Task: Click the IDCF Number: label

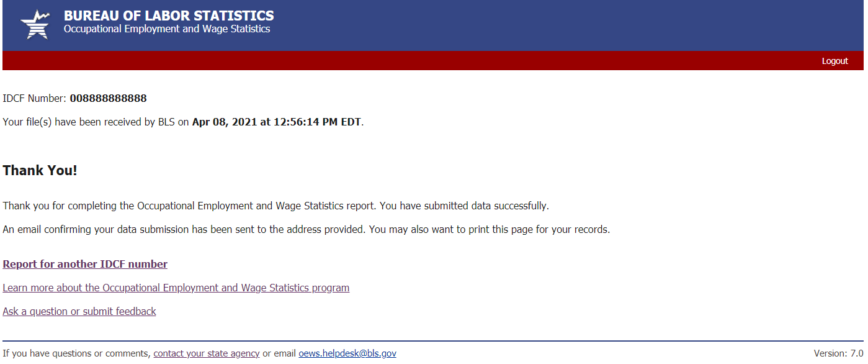Action: (x=34, y=98)
